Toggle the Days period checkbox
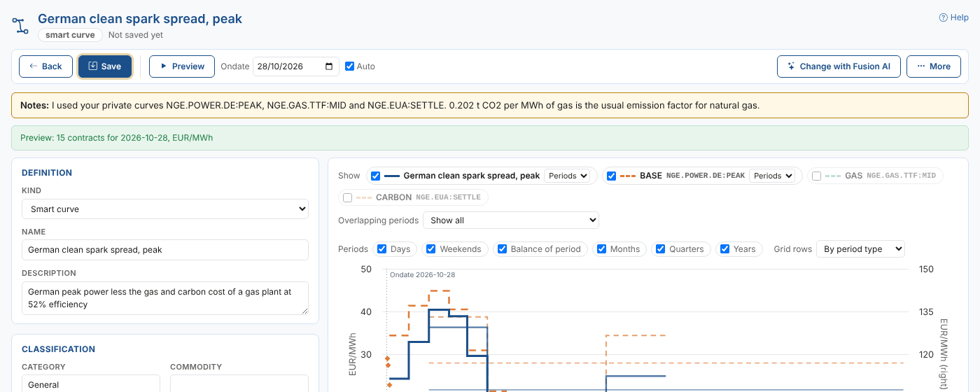 [x=381, y=249]
